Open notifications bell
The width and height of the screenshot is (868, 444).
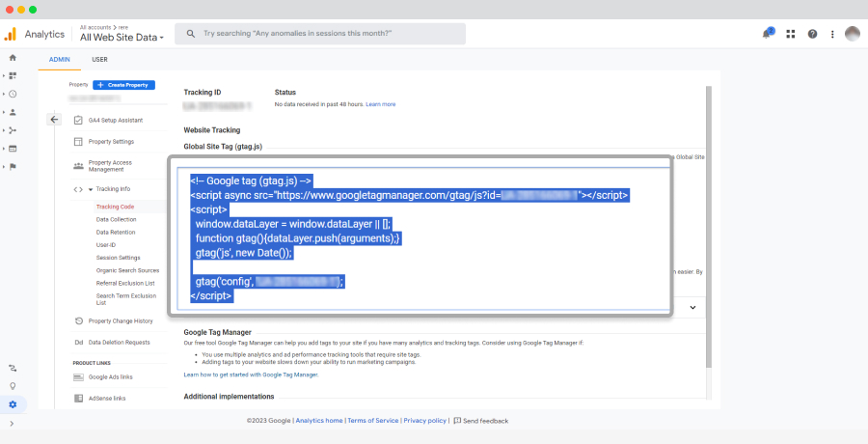[767, 34]
